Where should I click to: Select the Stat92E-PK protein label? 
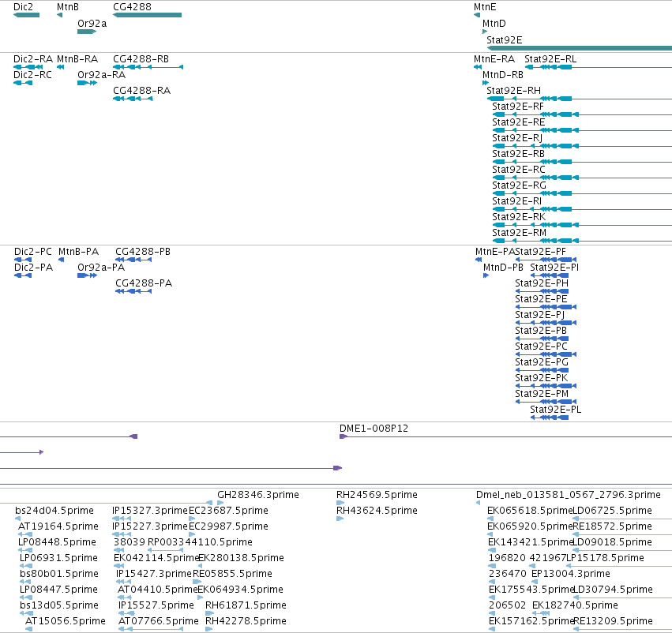coord(541,378)
